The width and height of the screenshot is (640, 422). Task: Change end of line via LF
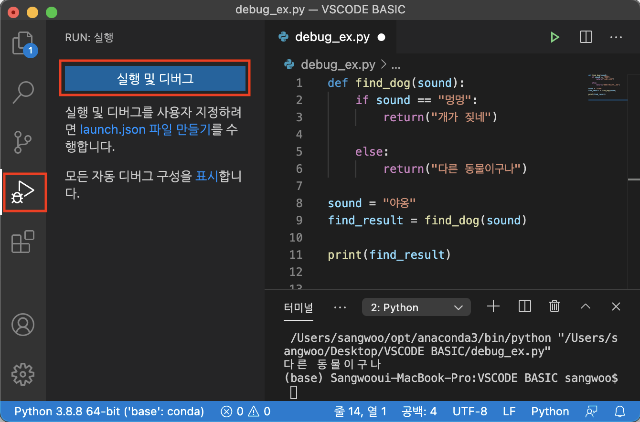click(509, 411)
